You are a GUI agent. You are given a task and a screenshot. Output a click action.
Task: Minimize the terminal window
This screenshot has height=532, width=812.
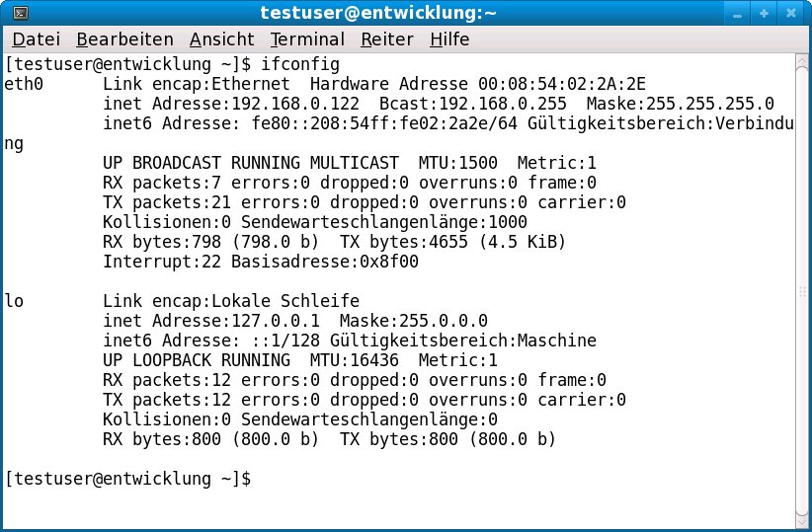coord(738,14)
